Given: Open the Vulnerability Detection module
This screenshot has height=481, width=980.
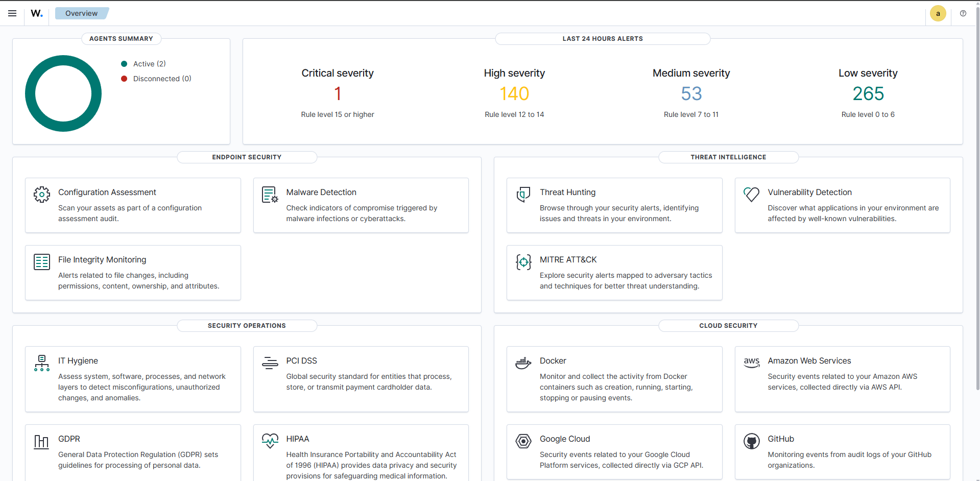Looking at the screenshot, I should coord(842,205).
